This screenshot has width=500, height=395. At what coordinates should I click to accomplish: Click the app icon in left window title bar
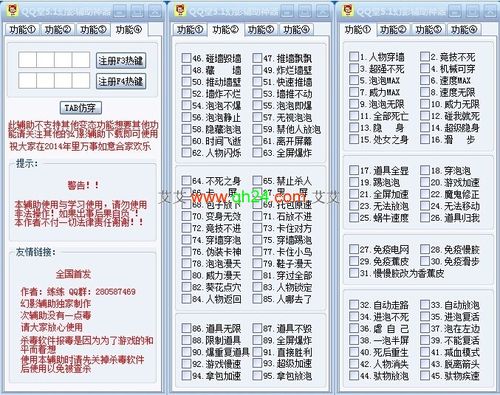tap(13, 10)
